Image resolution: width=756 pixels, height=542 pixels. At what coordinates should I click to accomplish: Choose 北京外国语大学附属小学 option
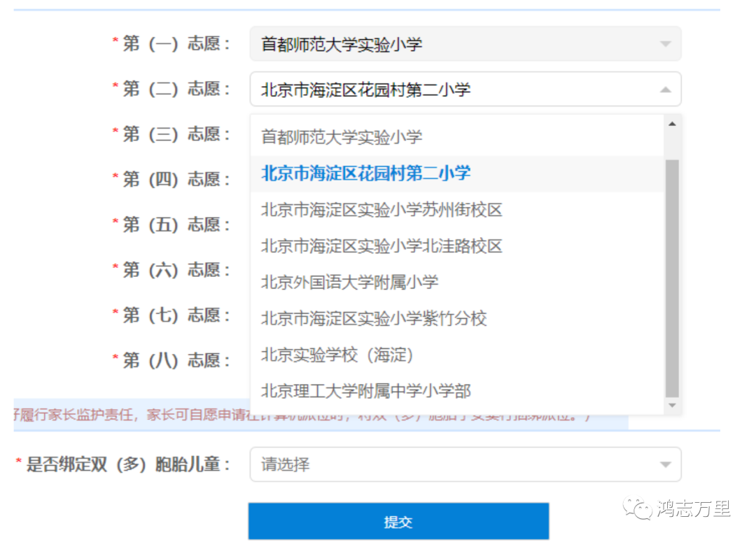[457, 283]
